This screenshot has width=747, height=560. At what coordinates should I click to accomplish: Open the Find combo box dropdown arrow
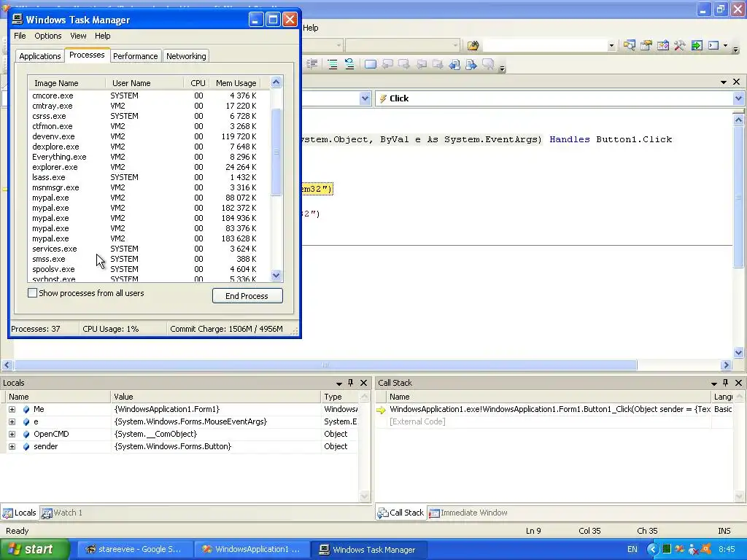611,46
